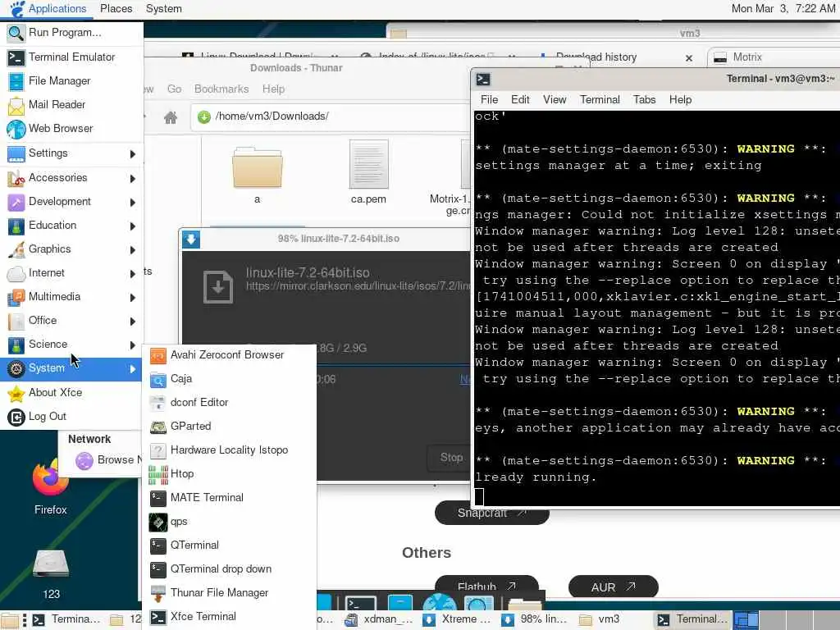Expand the Graphics submenu
Image resolution: width=840 pixels, height=630 pixels.
coord(72,249)
